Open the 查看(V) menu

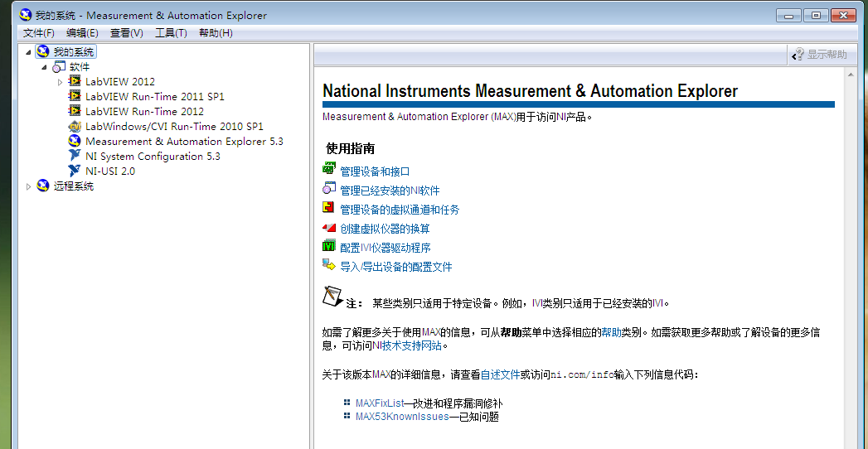point(127,33)
